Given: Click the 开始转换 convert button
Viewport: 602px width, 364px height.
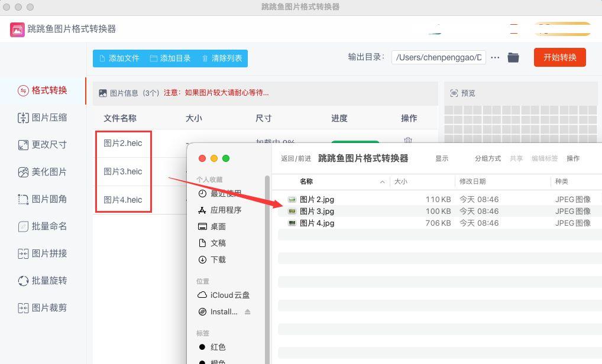Looking at the screenshot, I should pyautogui.click(x=559, y=57).
